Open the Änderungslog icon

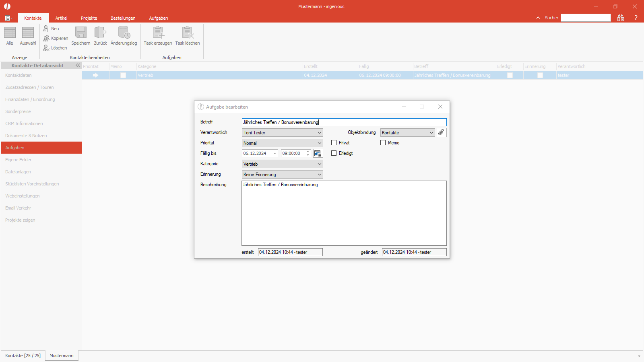(x=124, y=33)
